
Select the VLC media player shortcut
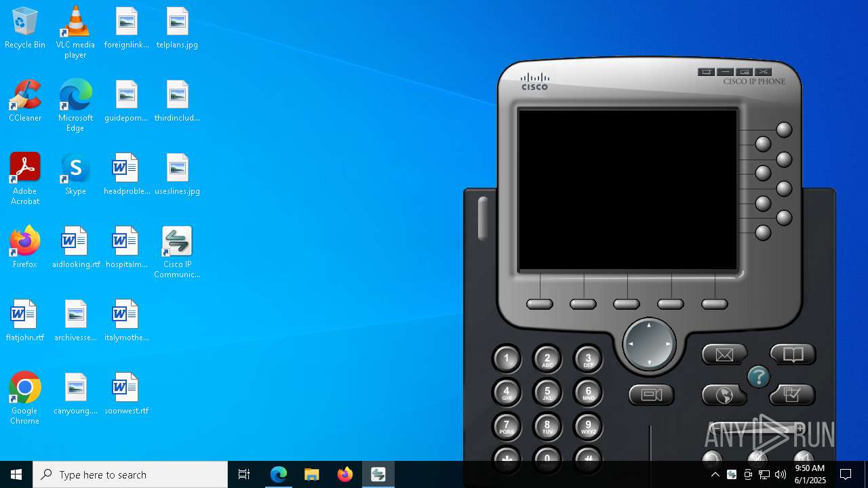[x=75, y=33]
